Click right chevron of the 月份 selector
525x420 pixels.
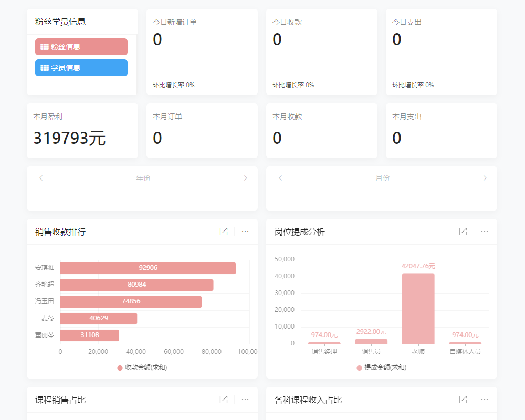pos(485,177)
